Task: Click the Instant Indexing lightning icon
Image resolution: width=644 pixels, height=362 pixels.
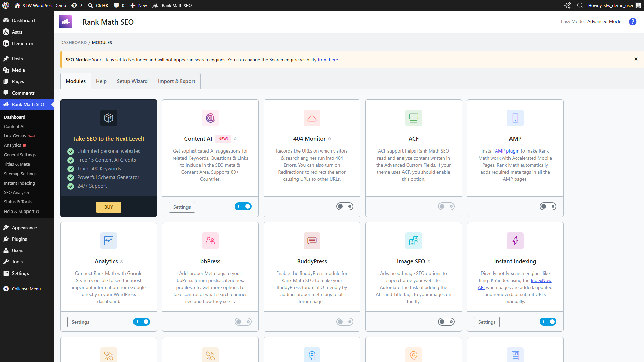Action: click(x=515, y=241)
